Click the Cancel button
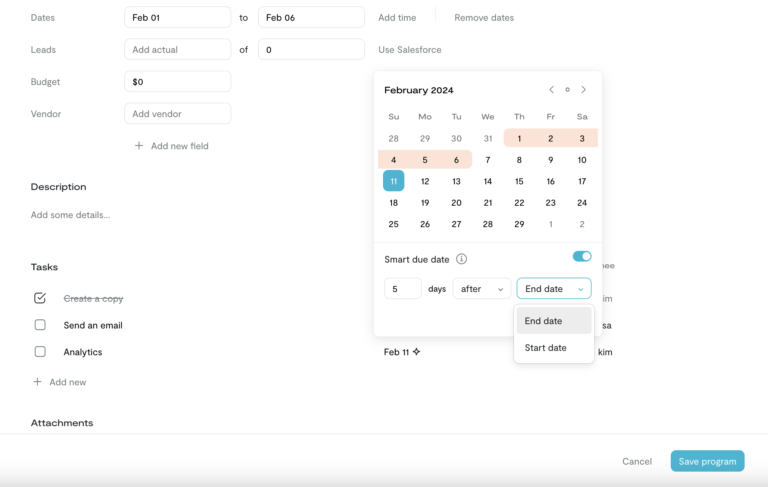768x487 pixels. point(637,462)
